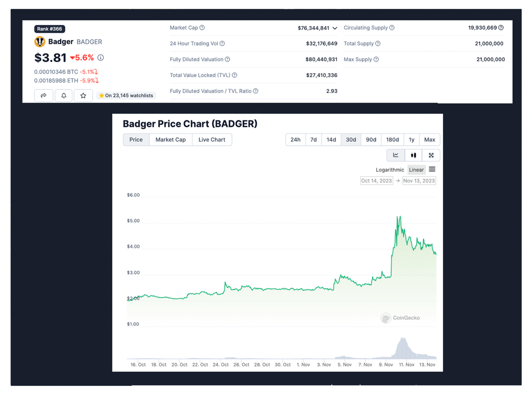Click Circulating Supply label help icon
The image size is (532, 394).
click(x=392, y=28)
